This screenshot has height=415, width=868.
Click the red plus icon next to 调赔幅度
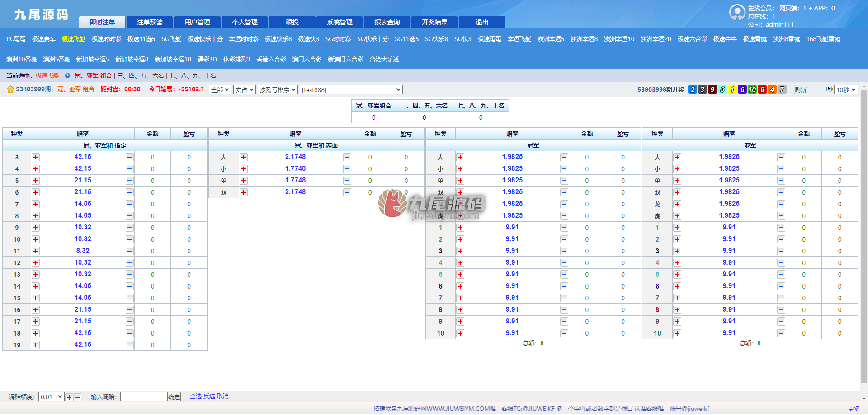click(69, 397)
